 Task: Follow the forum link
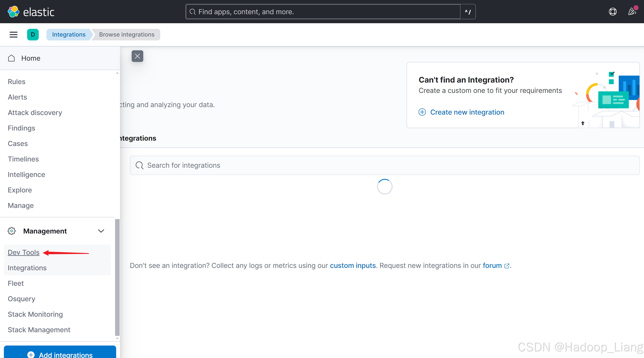[x=492, y=266]
